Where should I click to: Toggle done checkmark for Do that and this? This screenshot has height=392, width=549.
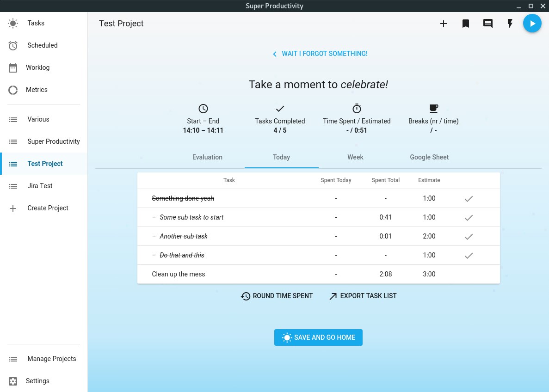[469, 255]
